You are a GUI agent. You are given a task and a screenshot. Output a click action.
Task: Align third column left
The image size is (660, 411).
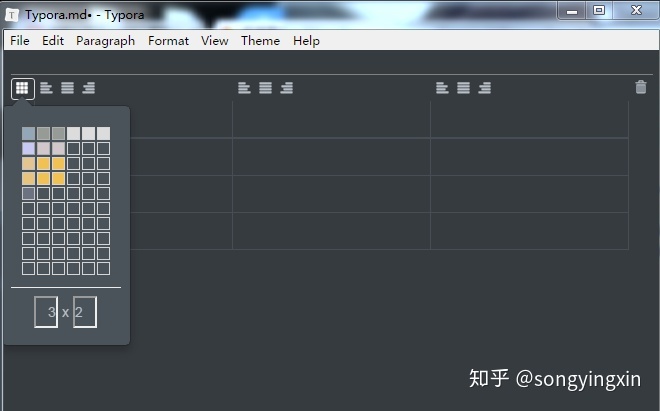pos(442,88)
